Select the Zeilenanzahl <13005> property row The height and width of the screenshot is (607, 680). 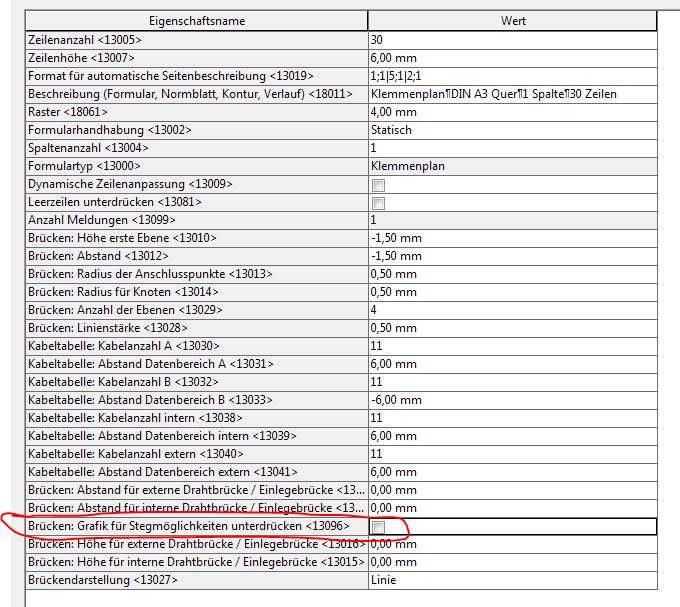coord(197,40)
